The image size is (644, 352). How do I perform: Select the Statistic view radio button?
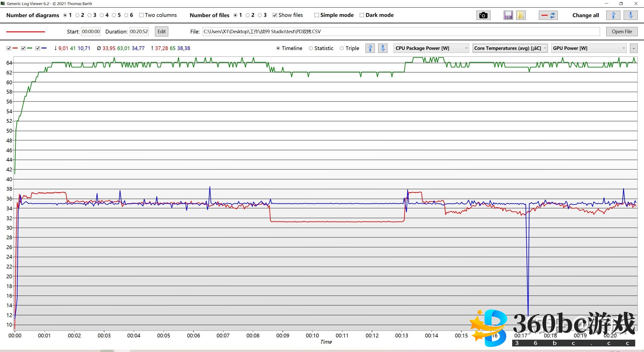pos(311,48)
